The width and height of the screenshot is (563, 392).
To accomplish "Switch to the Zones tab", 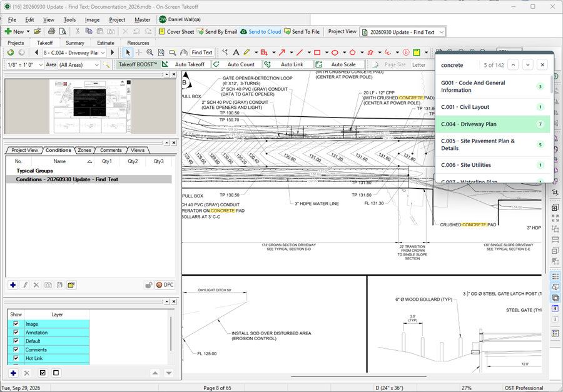I will [x=84, y=150].
